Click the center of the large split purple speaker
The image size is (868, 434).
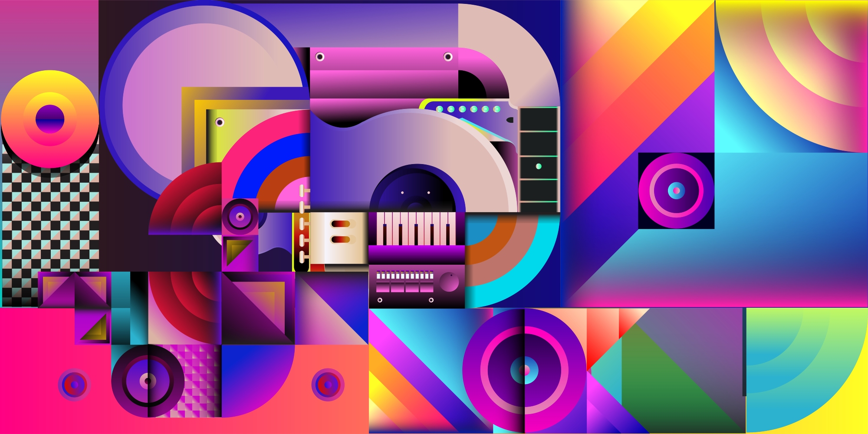coord(524,371)
